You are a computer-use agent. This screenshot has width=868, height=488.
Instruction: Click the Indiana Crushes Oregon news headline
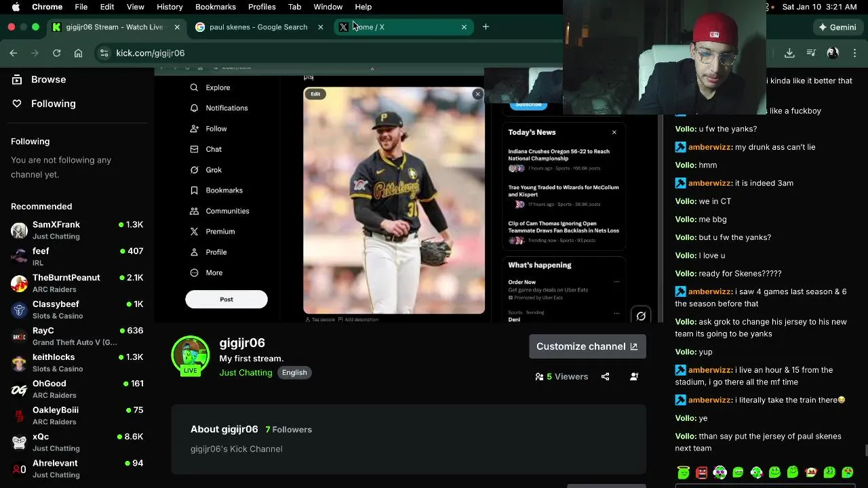[x=559, y=155]
